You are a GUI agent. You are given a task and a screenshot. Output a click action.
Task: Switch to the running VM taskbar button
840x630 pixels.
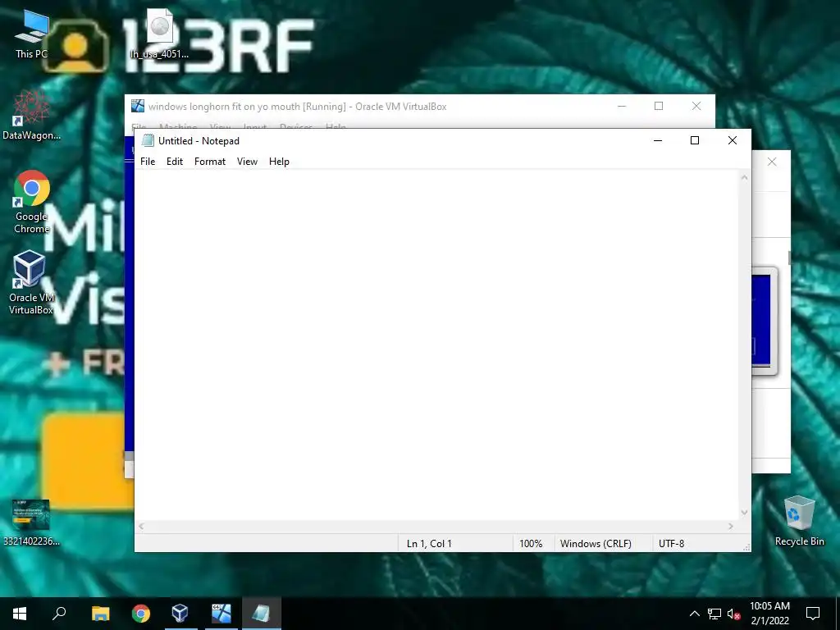tap(221, 614)
